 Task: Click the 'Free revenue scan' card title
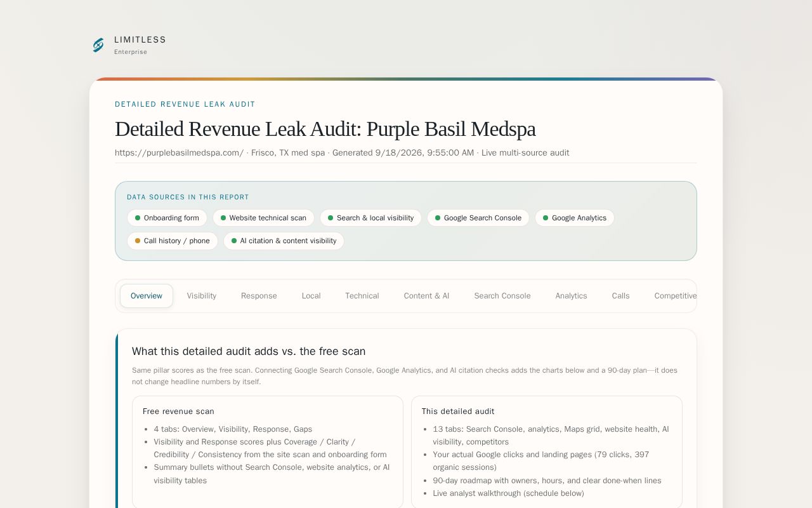[x=178, y=411]
